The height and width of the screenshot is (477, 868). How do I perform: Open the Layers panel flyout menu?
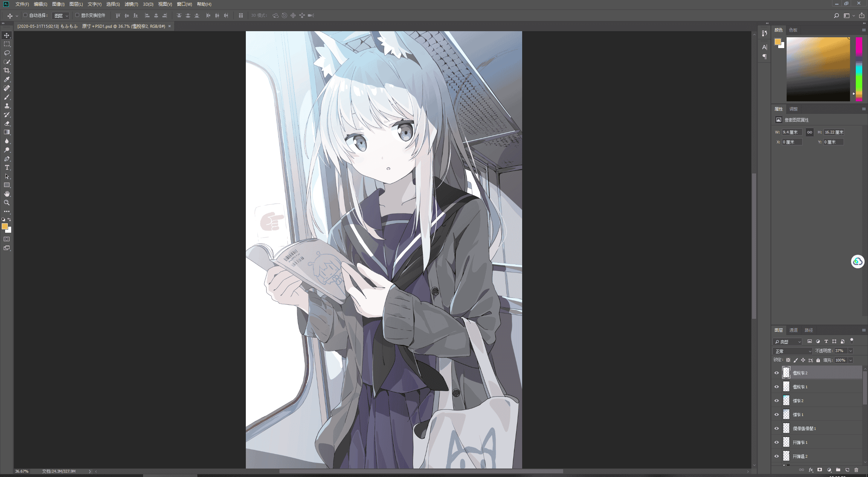tap(864, 330)
